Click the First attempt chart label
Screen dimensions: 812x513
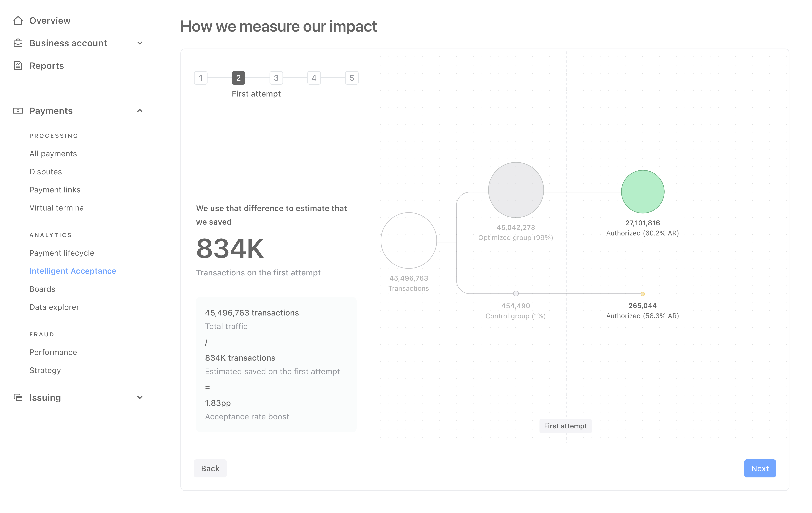coord(565,426)
